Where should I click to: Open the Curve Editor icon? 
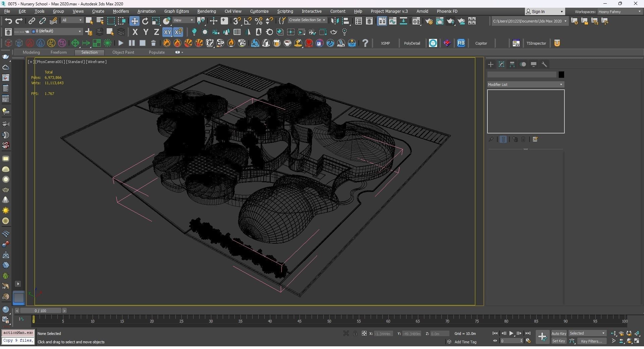[x=393, y=21]
